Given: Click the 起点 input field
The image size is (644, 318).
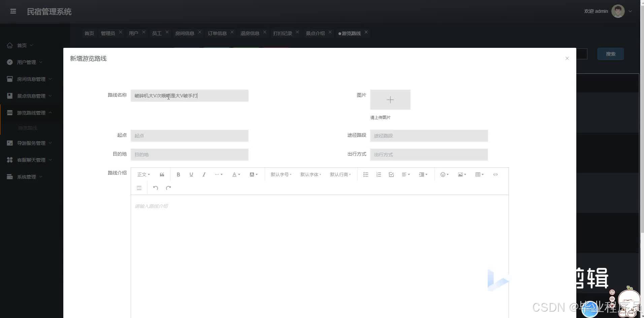Looking at the screenshot, I should [x=189, y=136].
